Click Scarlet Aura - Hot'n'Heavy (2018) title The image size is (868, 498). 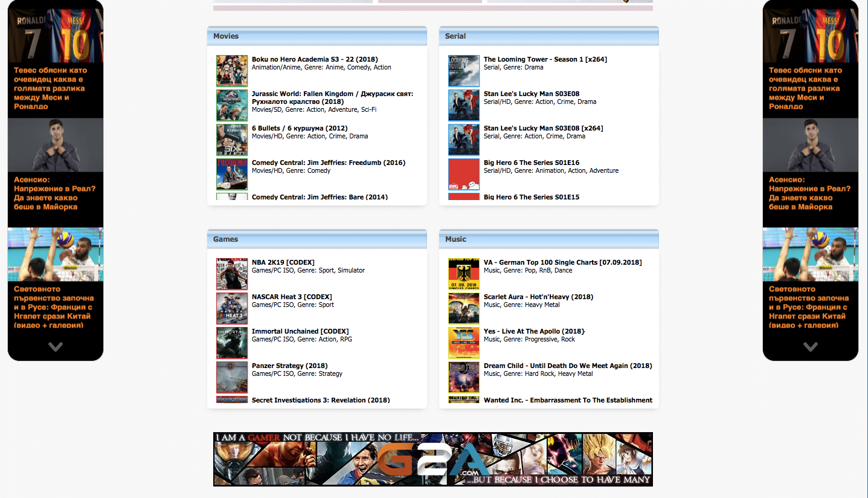(539, 297)
